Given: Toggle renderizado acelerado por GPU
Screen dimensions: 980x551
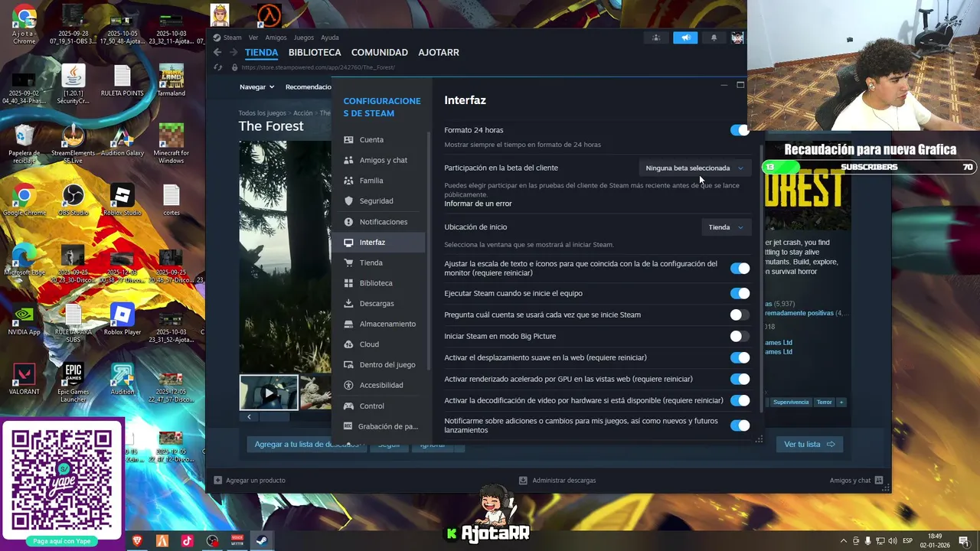Looking at the screenshot, I should point(740,379).
